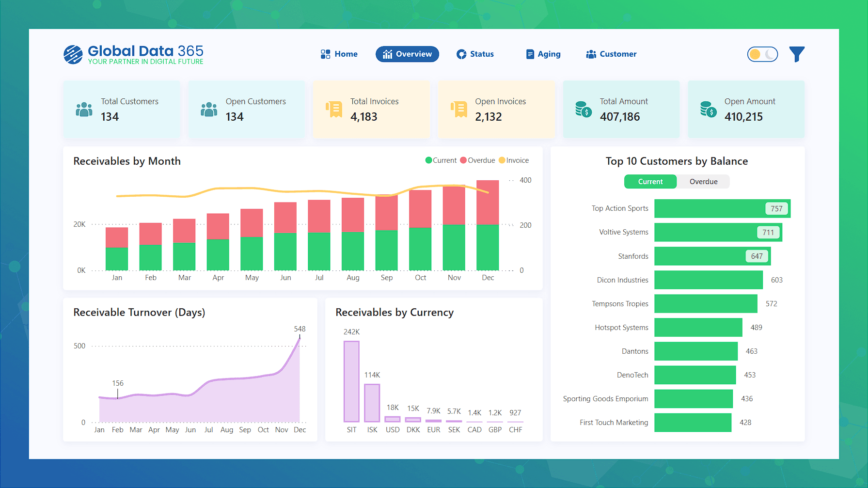Image resolution: width=868 pixels, height=488 pixels.
Task: Click the CHF currency axis label
Action: point(516,429)
